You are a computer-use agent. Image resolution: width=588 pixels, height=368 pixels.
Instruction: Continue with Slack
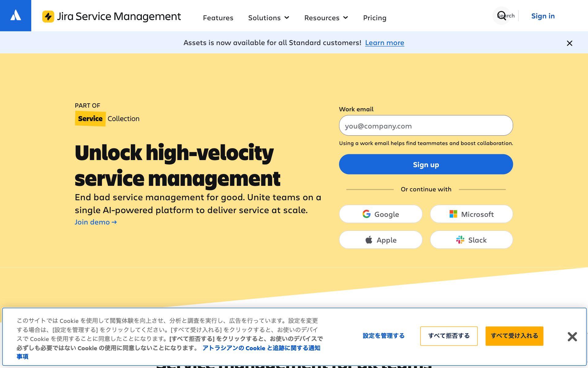pyautogui.click(x=471, y=240)
